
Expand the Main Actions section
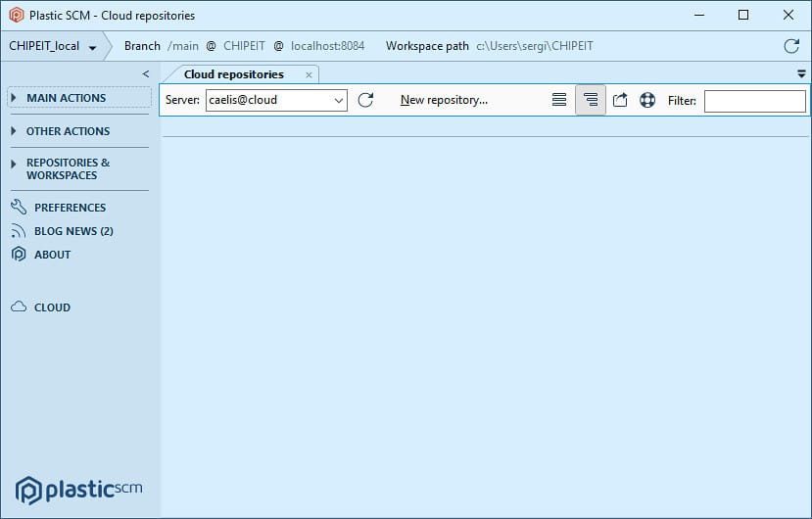[x=79, y=98]
